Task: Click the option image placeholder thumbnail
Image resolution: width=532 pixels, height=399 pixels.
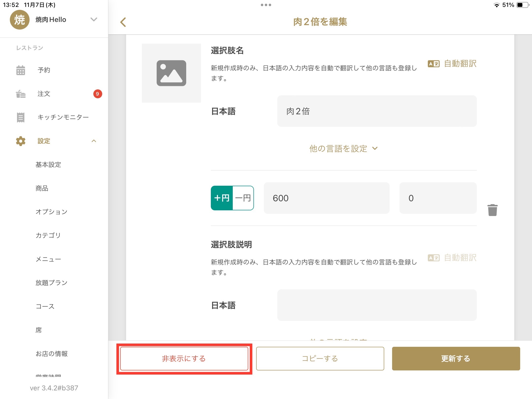Action: [171, 73]
